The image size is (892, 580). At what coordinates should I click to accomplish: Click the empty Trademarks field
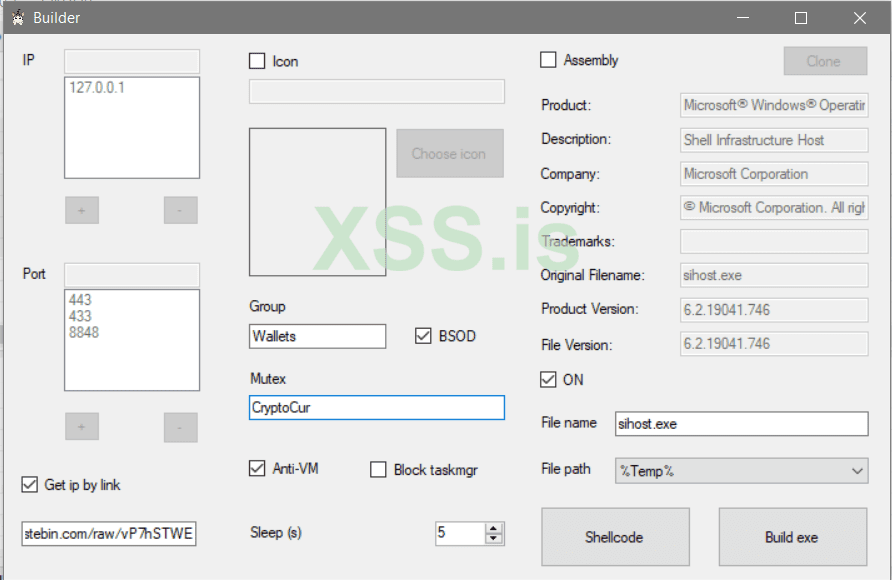pyautogui.click(x=774, y=241)
